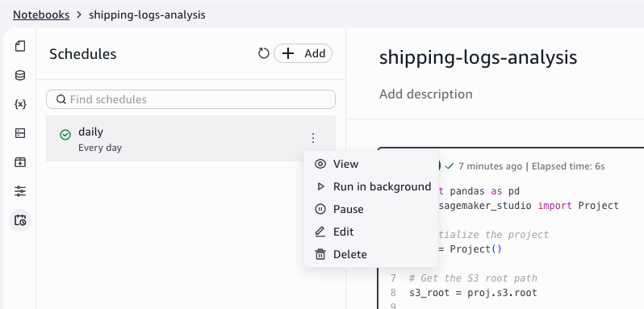Click the eye icon beside View
This screenshot has width=644, height=309.
(x=320, y=164)
